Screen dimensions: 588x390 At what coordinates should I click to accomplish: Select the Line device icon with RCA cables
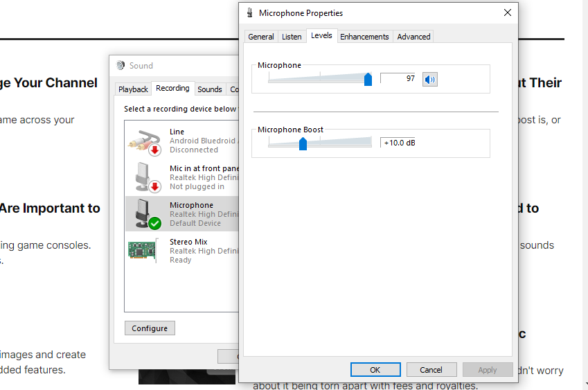[x=145, y=142]
